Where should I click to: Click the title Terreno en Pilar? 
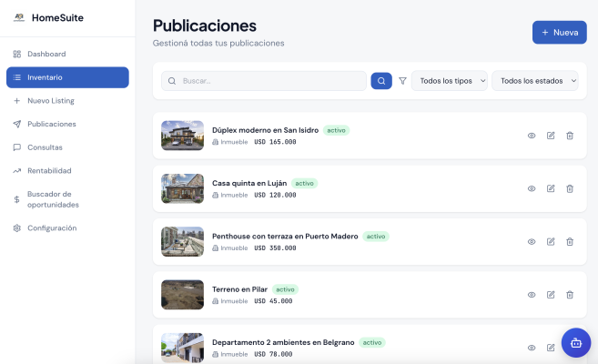pos(239,289)
